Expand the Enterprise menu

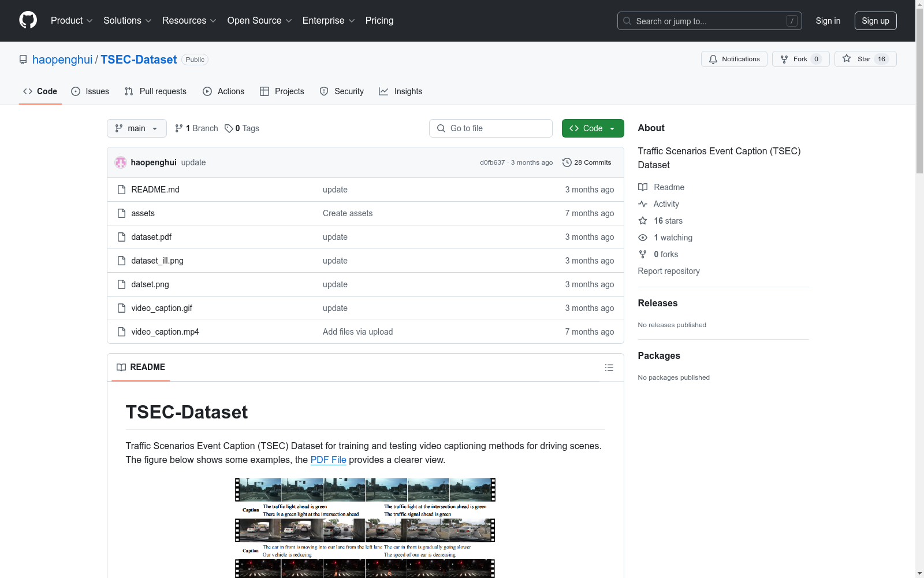click(x=329, y=21)
